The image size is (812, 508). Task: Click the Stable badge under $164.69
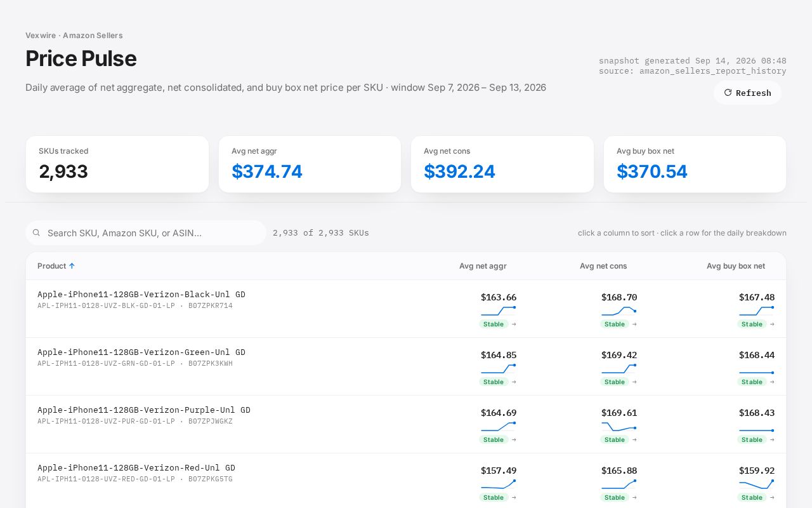tap(494, 439)
